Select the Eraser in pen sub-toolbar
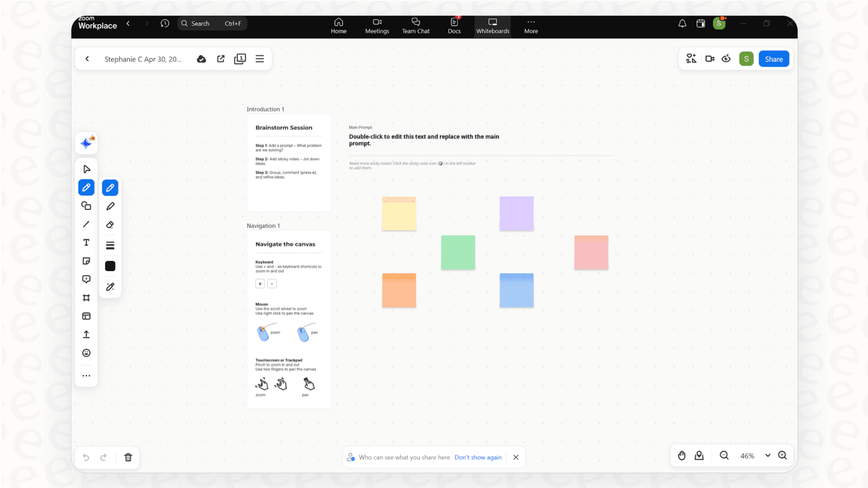868x488 pixels. point(110,225)
